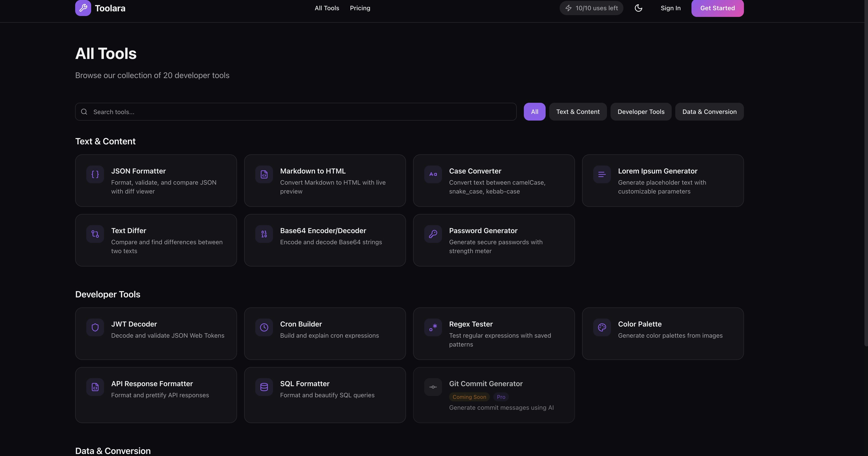
Task: Click the Cron Builder clock icon
Action: click(x=264, y=327)
